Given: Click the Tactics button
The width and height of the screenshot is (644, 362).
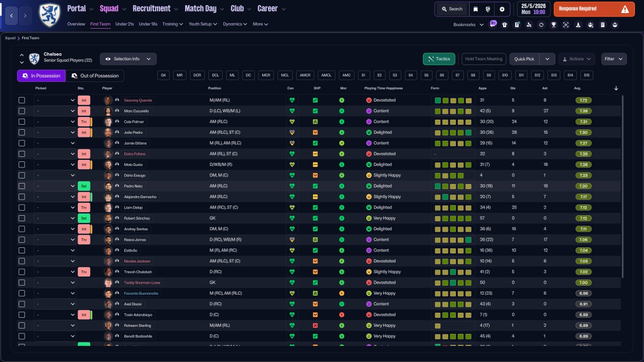Looking at the screenshot, I should tap(439, 59).
